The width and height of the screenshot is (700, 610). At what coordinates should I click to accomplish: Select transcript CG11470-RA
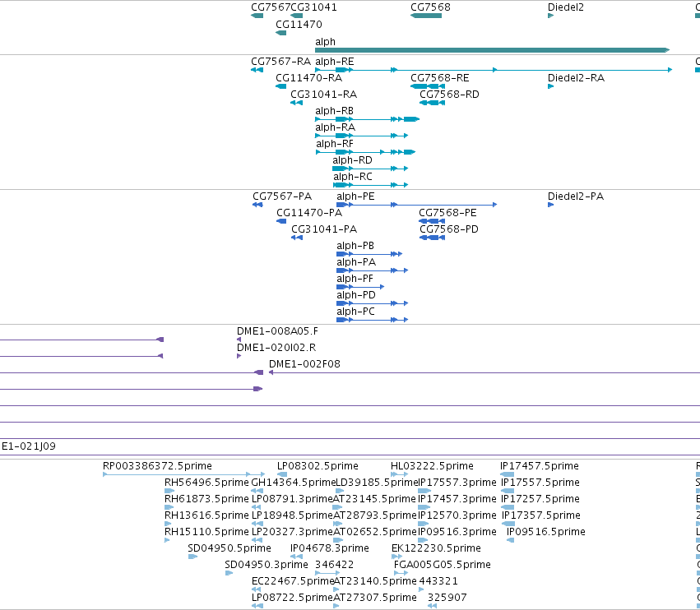click(x=280, y=86)
